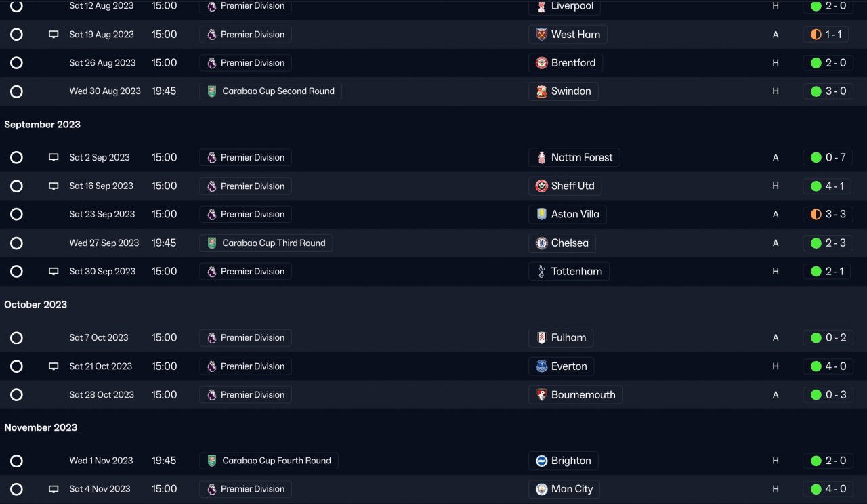Open the Aston Villa team link
This screenshot has width=867, height=504.
coord(574,215)
